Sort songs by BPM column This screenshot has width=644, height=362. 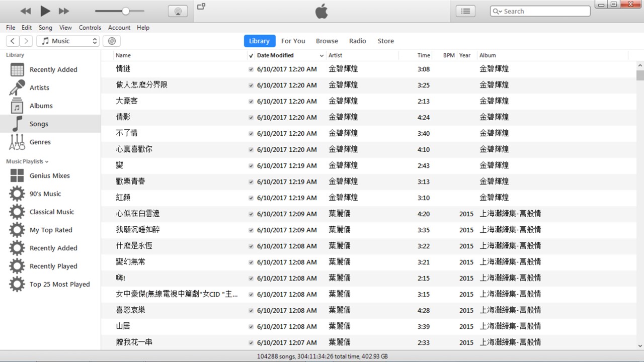[449, 56]
